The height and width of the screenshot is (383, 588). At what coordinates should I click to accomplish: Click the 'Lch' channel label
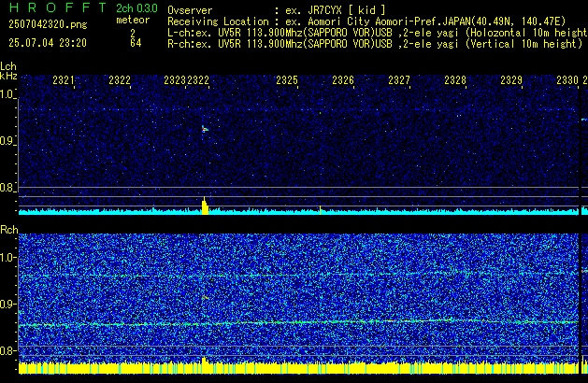(x=8, y=66)
